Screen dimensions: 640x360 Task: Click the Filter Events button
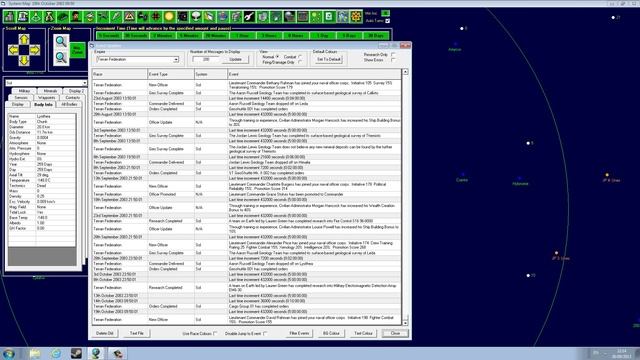pyautogui.click(x=299, y=333)
